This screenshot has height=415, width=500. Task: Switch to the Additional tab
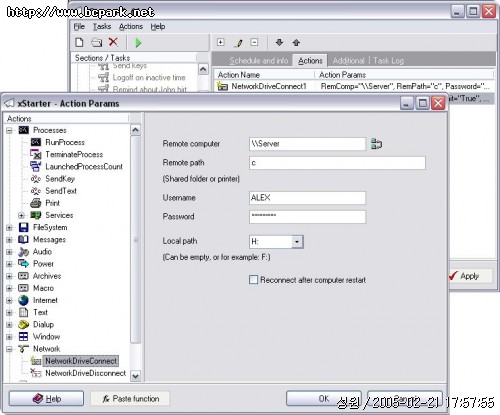(348, 61)
